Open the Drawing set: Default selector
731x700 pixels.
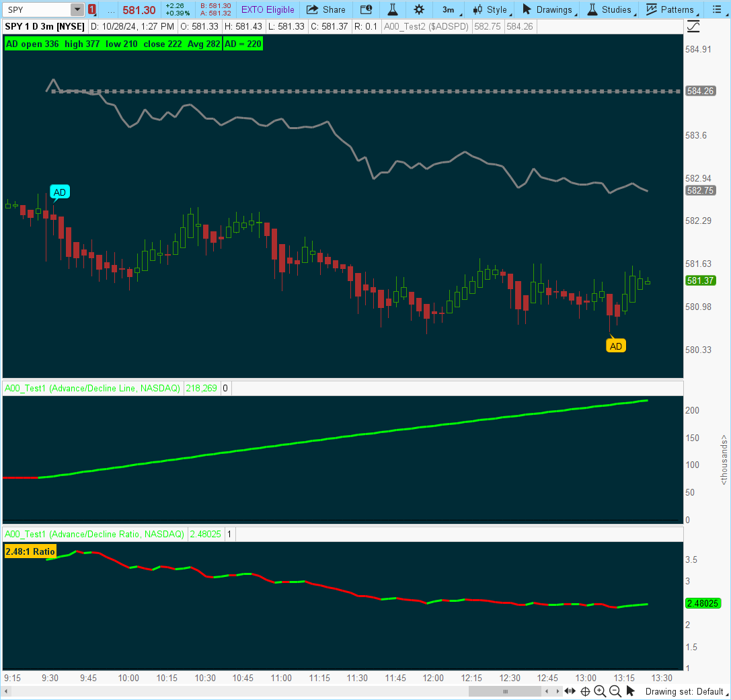(686, 692)
